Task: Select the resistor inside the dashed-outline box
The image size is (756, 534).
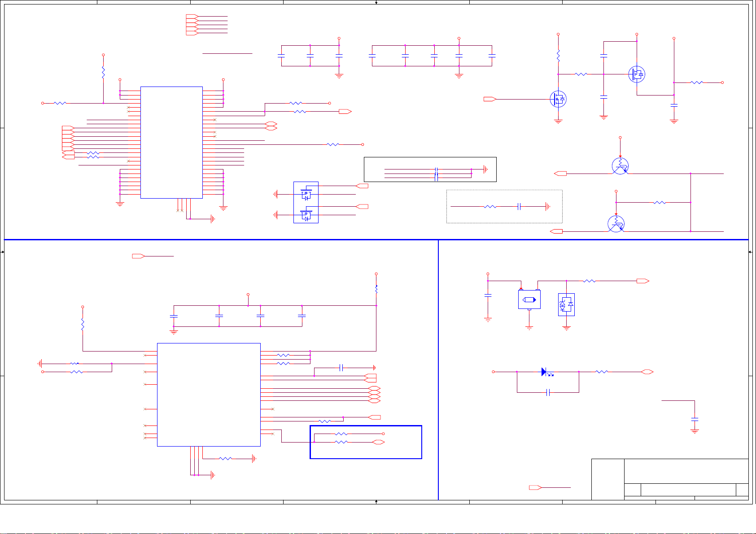Action: pyautogui.click(x=490, y=207)
